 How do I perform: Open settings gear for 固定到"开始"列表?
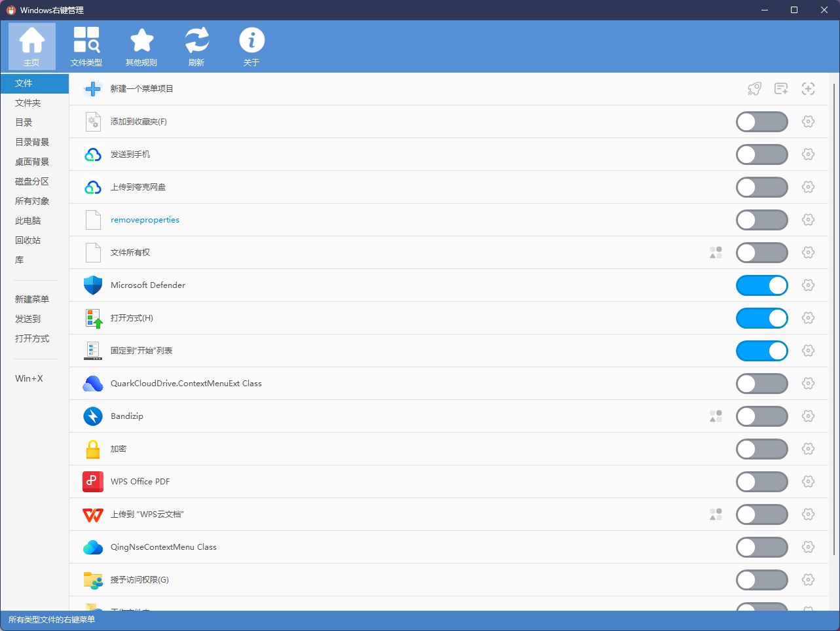pos(808,351)
